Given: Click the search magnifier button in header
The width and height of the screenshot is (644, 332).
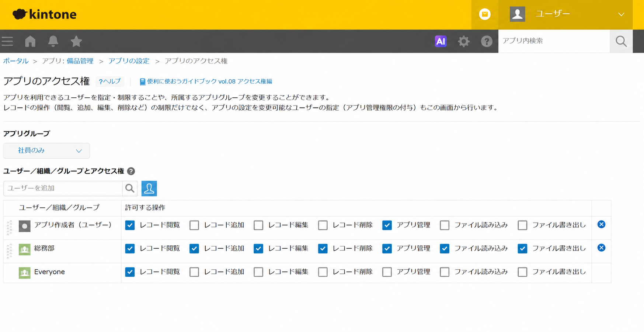Looking at the screenshot, I should 621,41.
